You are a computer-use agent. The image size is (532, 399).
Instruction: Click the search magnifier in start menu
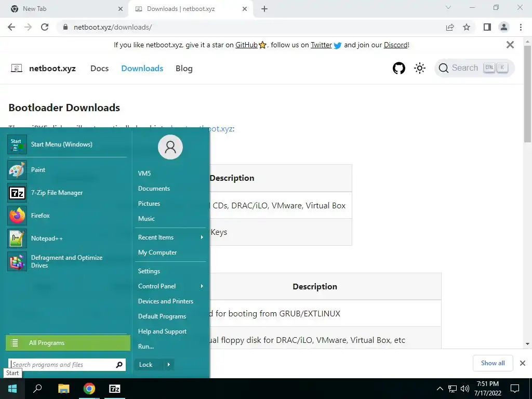119,365
